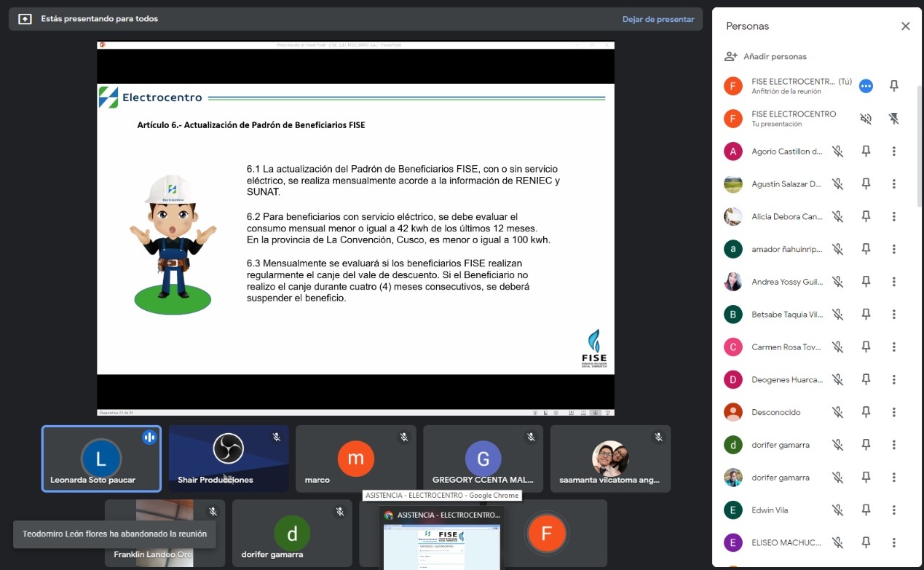Click Dejar de presentar link

[x=658, y=19]
